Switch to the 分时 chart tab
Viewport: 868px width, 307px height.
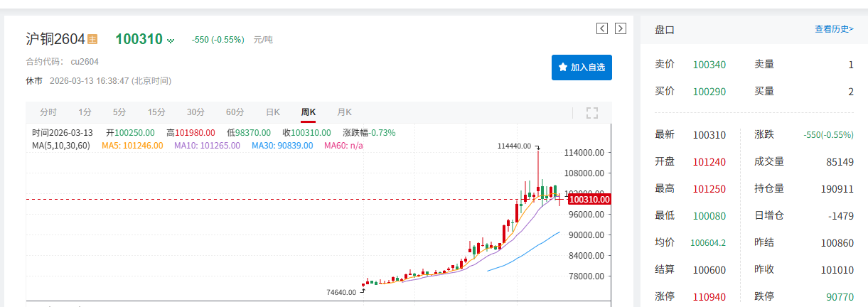point(48,112)
